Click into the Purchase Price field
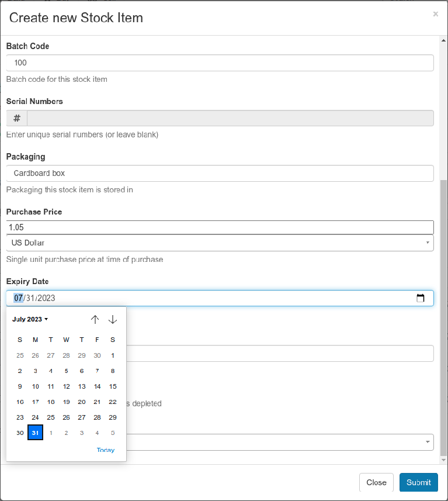The image size is (448, 501). pos(220,227)
